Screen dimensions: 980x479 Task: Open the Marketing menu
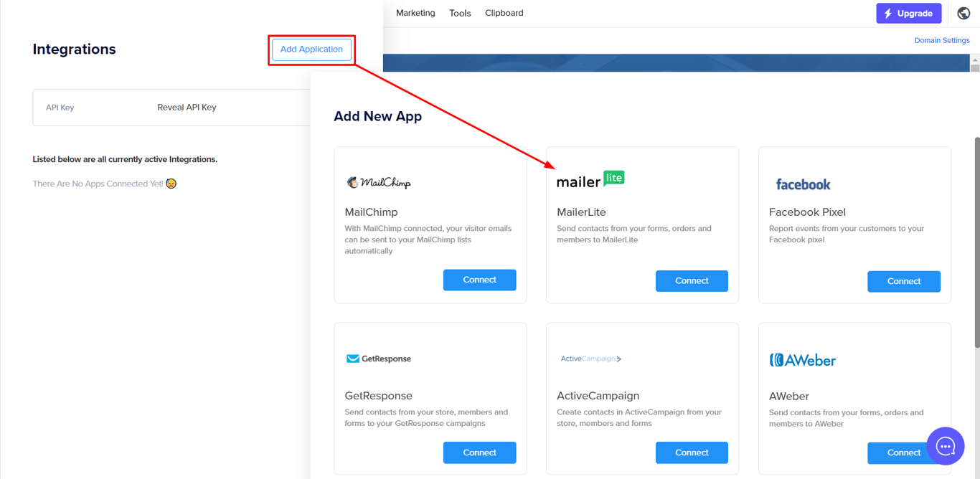point(415,13)
